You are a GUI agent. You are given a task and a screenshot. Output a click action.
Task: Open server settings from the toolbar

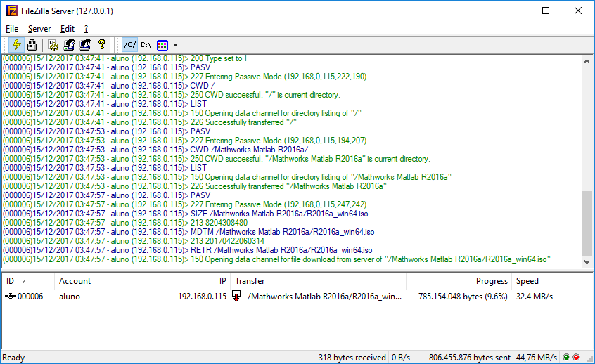click(53, 45)
